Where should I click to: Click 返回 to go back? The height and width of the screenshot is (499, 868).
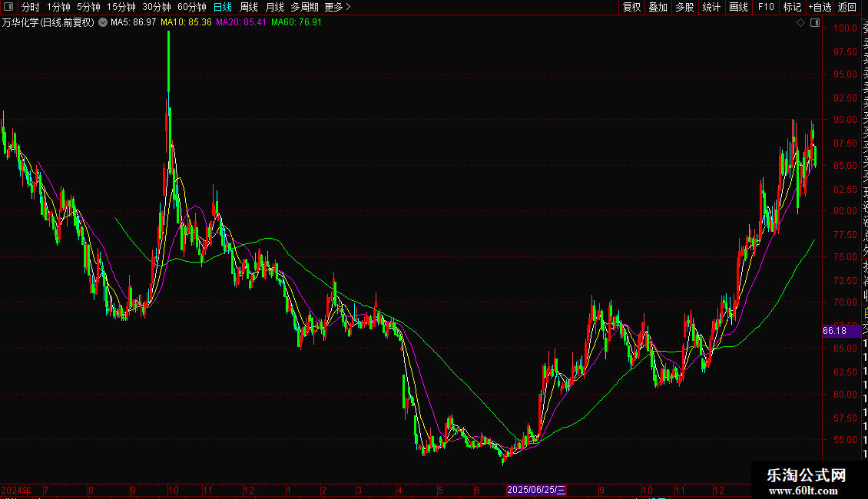coord(847,7)
